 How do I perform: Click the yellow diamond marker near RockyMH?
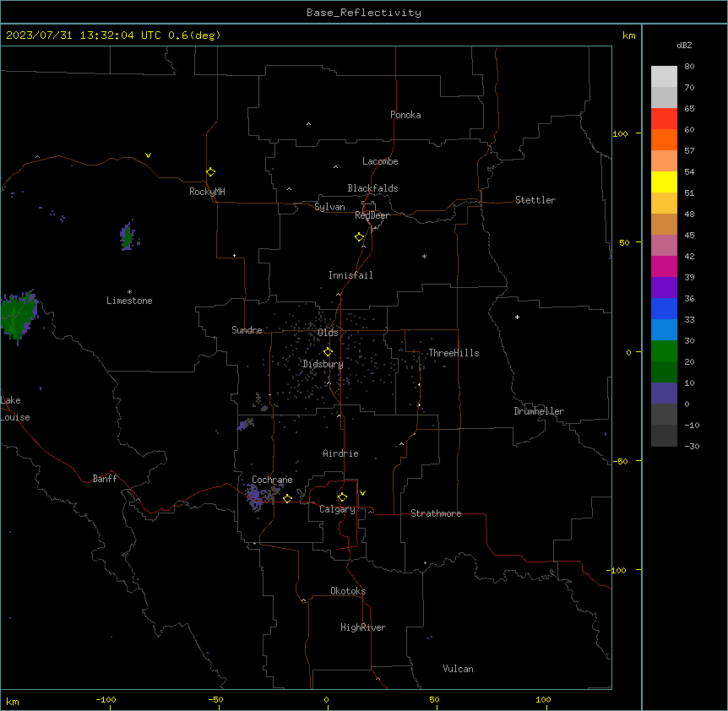point(211,172)
